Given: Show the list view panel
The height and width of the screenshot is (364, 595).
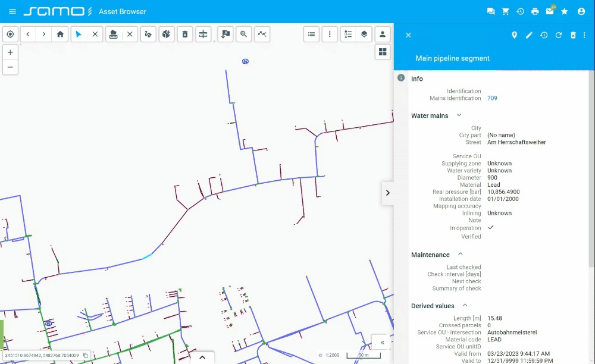Looking at the screenshot, I should coord(312,34).
